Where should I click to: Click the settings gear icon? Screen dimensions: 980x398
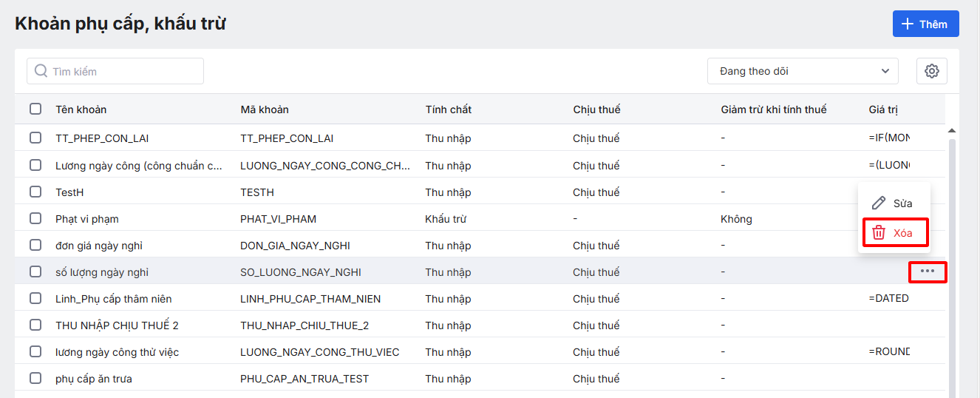932,71
